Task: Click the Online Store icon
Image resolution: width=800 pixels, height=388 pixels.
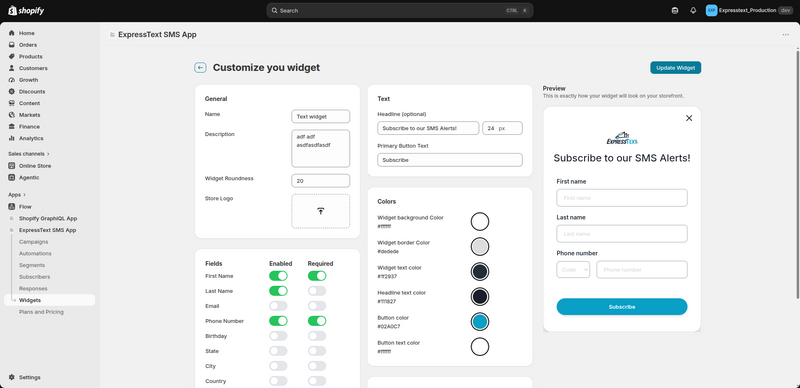Action: click(12, 166)
